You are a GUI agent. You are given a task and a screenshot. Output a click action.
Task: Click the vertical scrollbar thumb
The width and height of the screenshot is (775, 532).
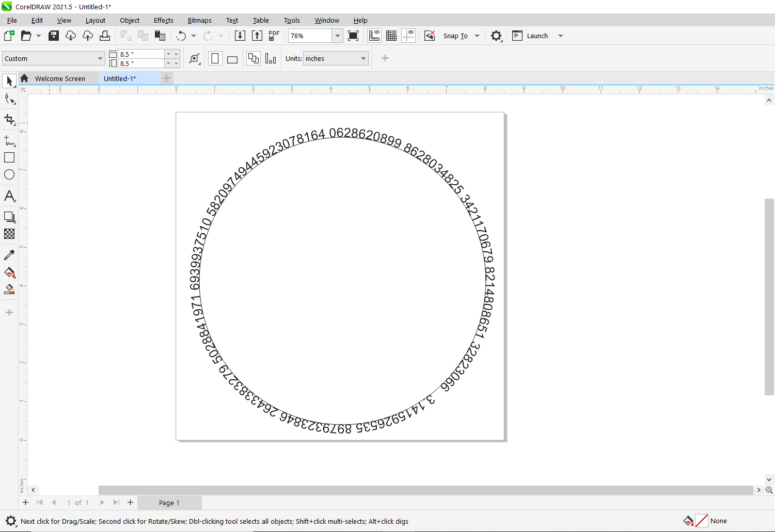[769, 297]
